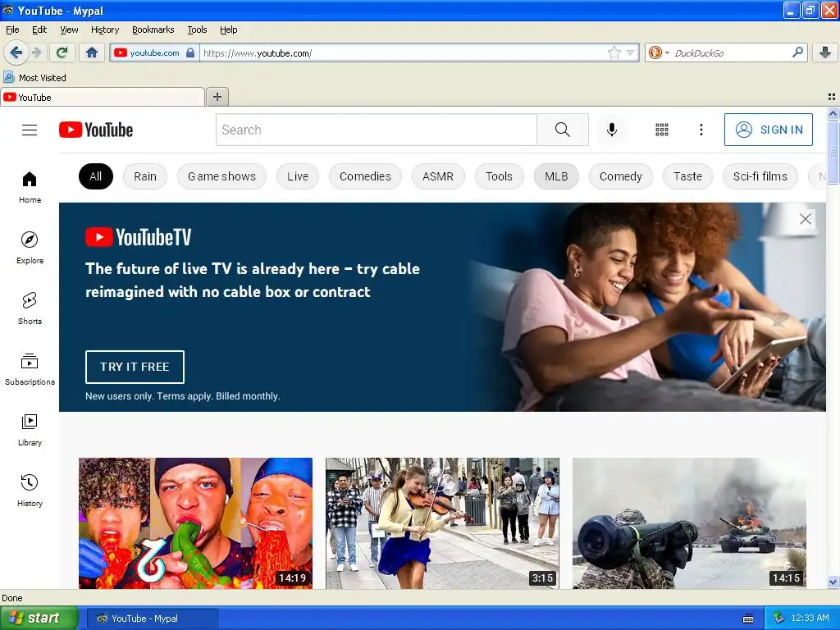Open Explore in the sidebar

tap(30, 248)
